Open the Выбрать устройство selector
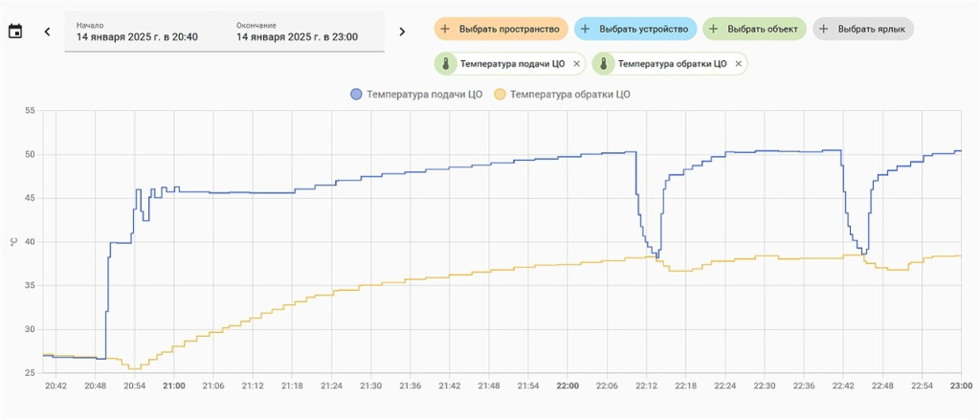The width and height of the screenshot is (980, 420). (635, 29)
